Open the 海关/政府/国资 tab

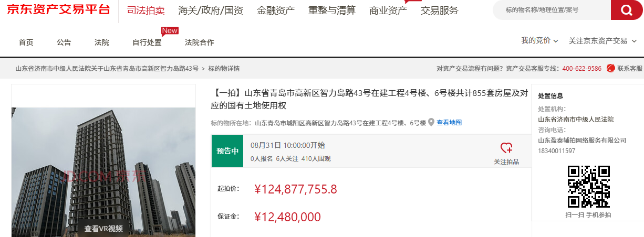click(x=211, y=10)
